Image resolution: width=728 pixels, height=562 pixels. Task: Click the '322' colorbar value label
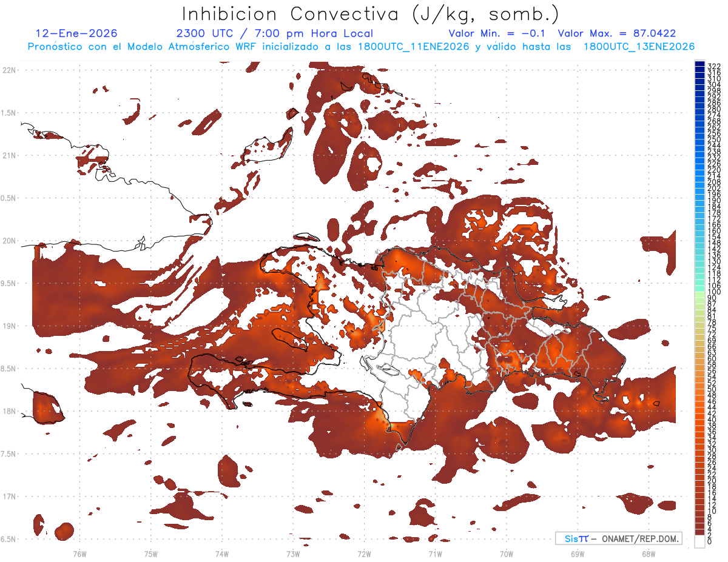point(714,66)
